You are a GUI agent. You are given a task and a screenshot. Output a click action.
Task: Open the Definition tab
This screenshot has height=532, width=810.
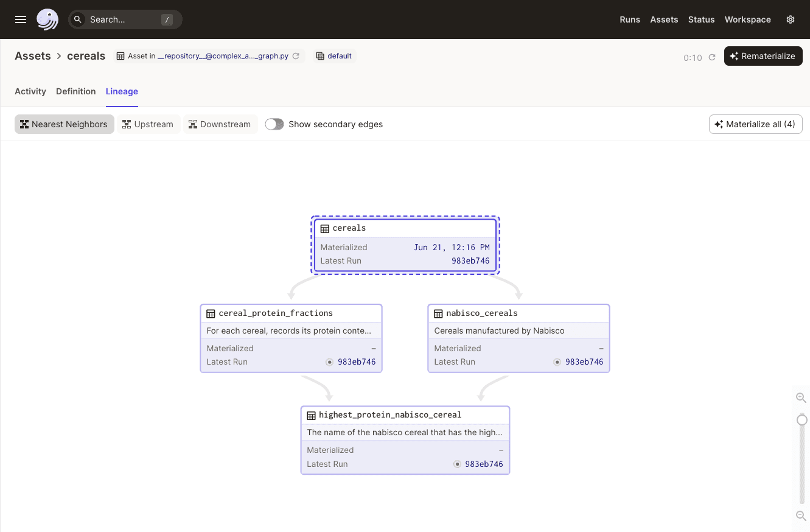pos(75,91)
